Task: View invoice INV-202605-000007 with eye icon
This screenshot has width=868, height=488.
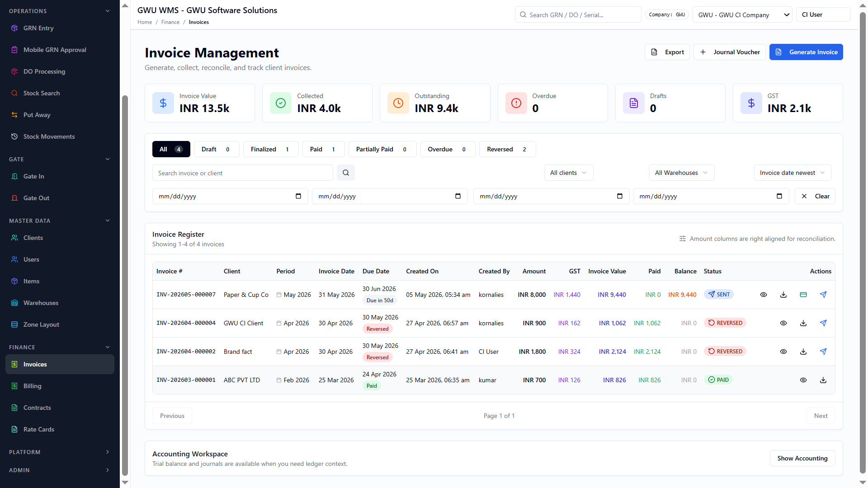Action: [764, 295]
